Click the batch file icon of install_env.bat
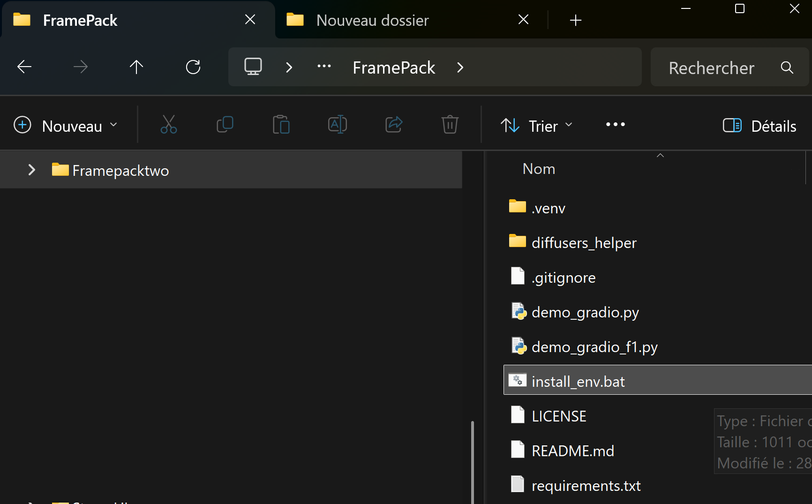Viewport: 812px width, 504px height. [518, 380]
